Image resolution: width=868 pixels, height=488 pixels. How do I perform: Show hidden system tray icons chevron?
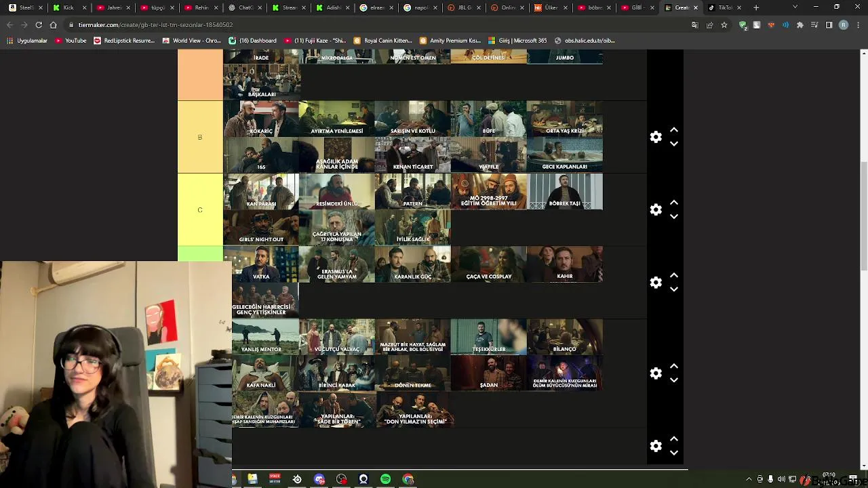coord(749,479)
